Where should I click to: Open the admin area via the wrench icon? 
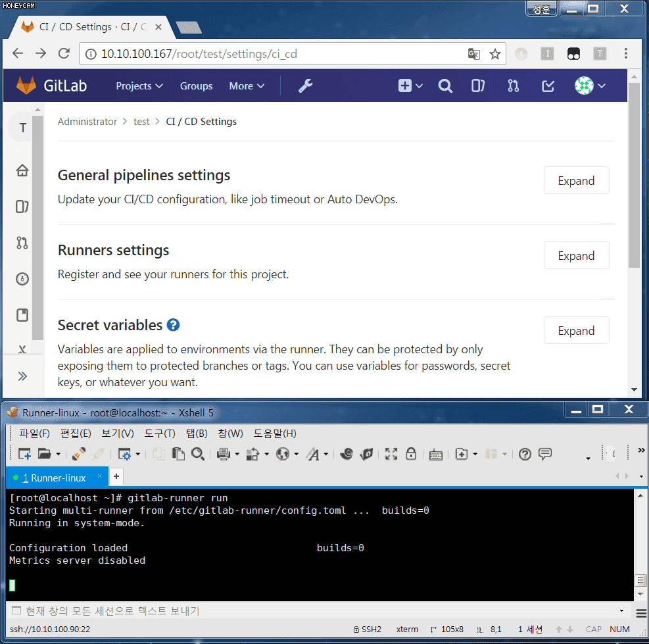(304, 86)
